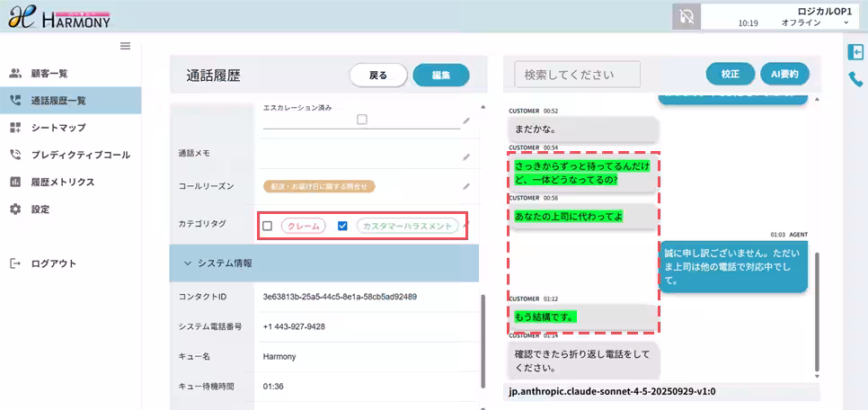Viewport: 868px width, 410px height.
Task: Click the hamburger menu icon above sidebar
Action: (x=125, y=46)
